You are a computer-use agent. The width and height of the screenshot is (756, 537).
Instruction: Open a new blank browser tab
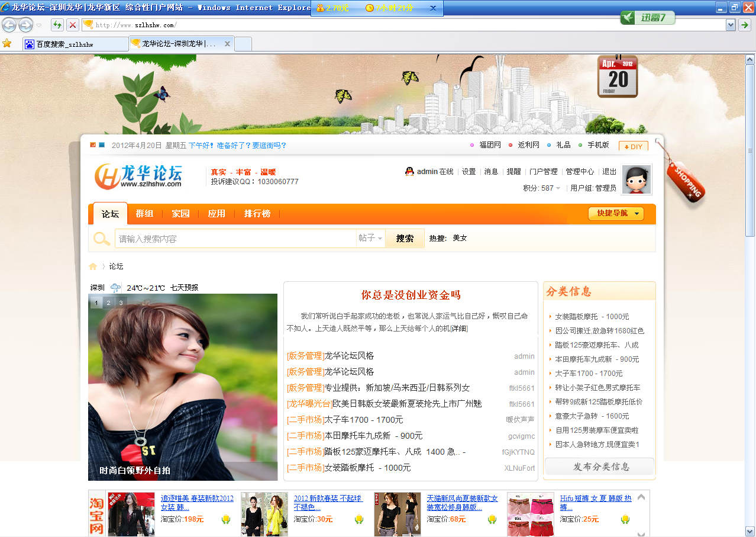[x=243, y=44]
